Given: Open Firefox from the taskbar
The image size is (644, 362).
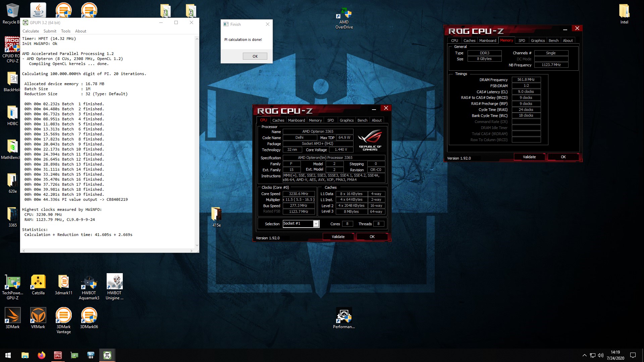Looking at the screenshot, I should coord(41,355).
